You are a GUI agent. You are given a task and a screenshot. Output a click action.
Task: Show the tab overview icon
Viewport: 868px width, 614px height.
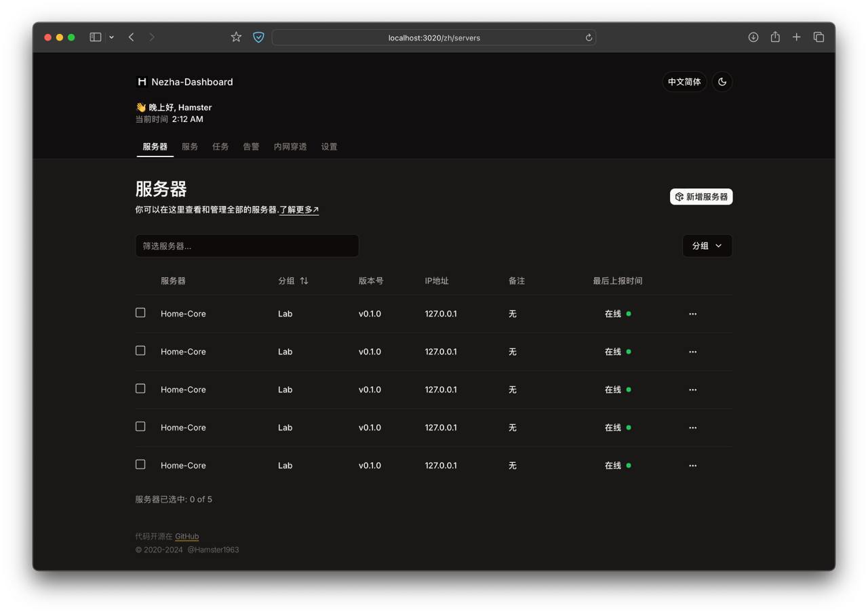pos(818,37)
